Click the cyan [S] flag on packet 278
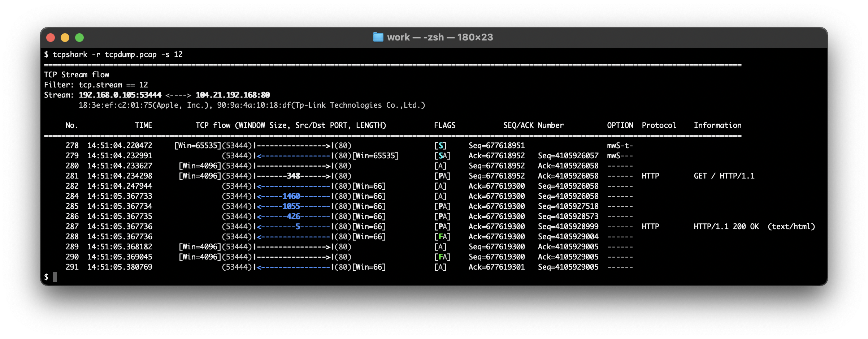Viewport: 868px width, 339px height. (440, 146)
